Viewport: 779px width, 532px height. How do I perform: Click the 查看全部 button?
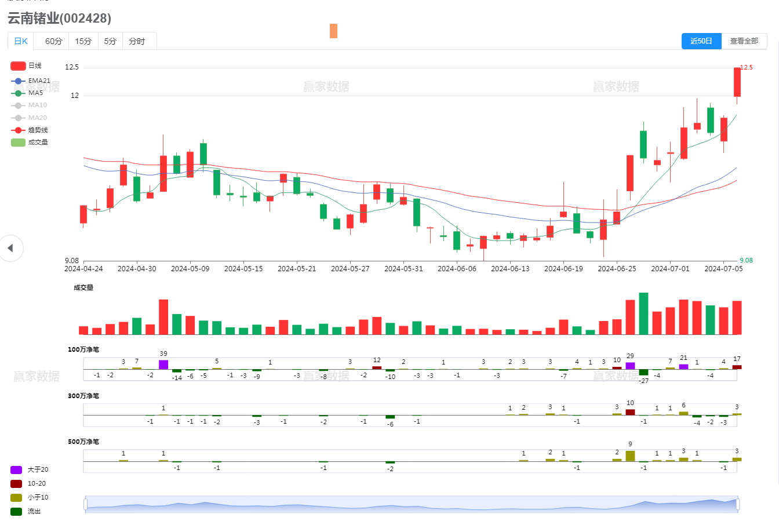point(744,41)
